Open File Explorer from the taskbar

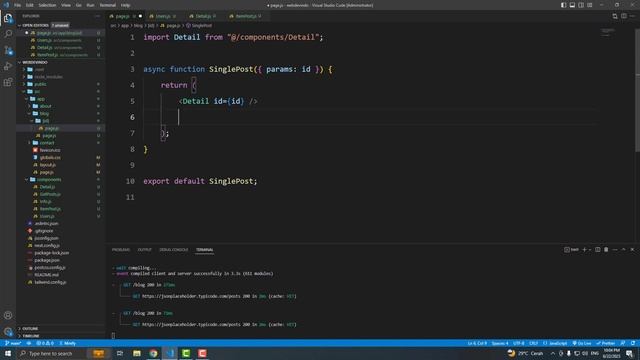tap(137, 353)
